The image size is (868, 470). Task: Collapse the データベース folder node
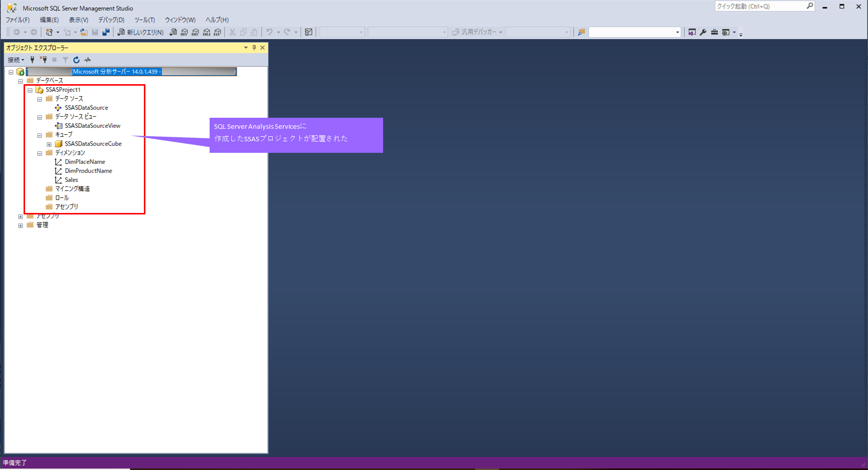[x=21, y=81]
